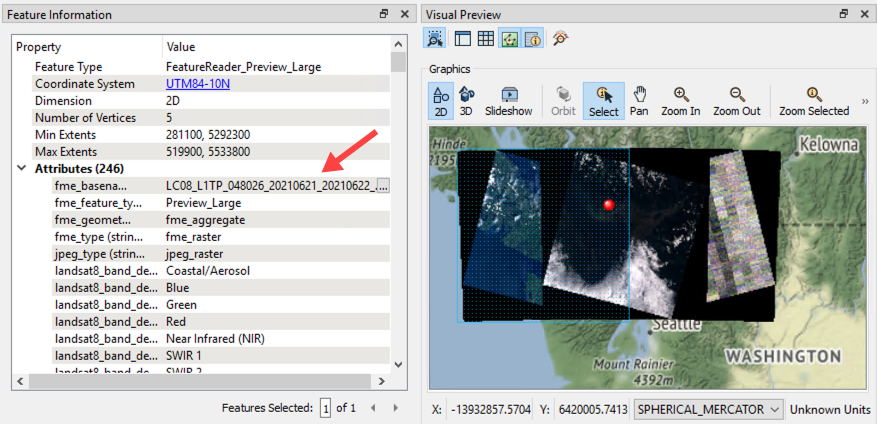Select the Red band value
Viewport: 877px width, 424px height.
176,322
